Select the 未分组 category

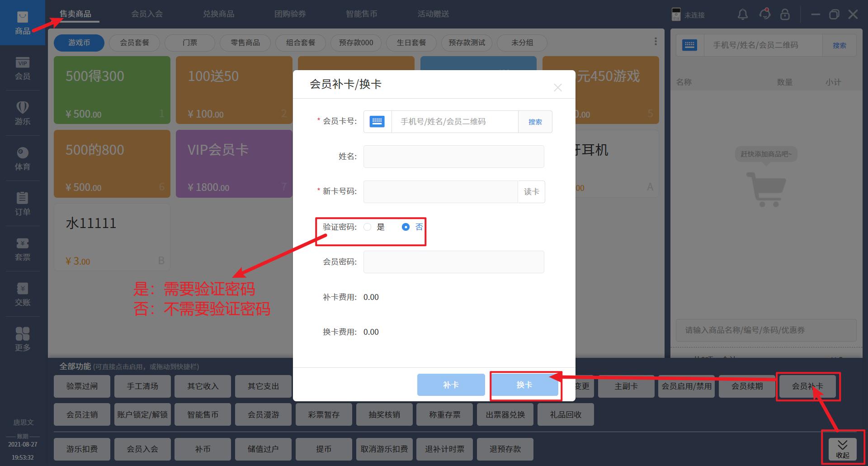[x=522, y=43]
